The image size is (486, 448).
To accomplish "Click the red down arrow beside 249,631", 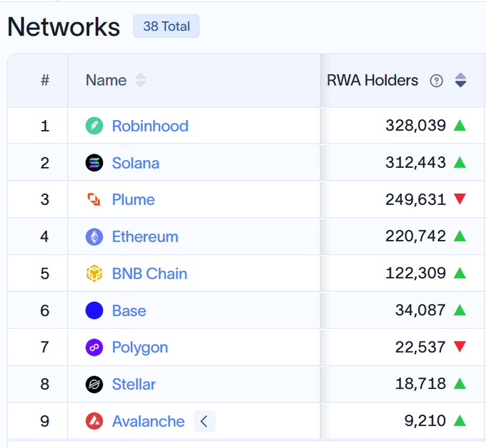I will tap(460, 199).
